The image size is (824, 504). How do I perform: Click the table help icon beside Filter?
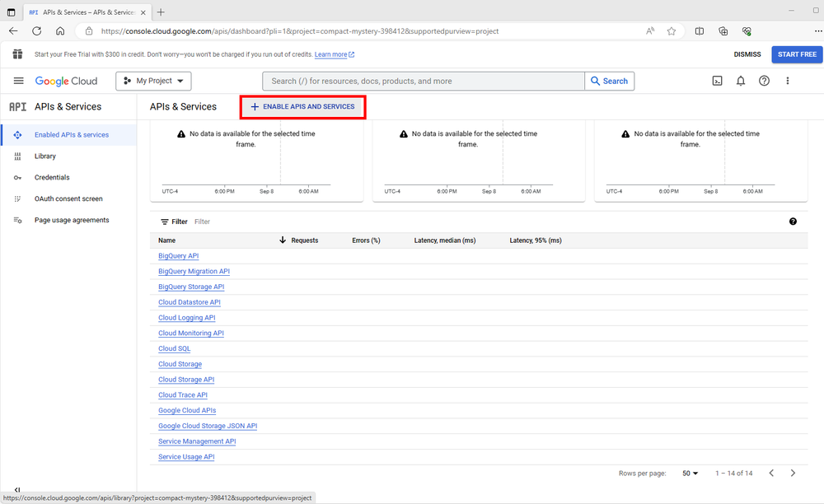pyautogui.click(x=793, y=222)
